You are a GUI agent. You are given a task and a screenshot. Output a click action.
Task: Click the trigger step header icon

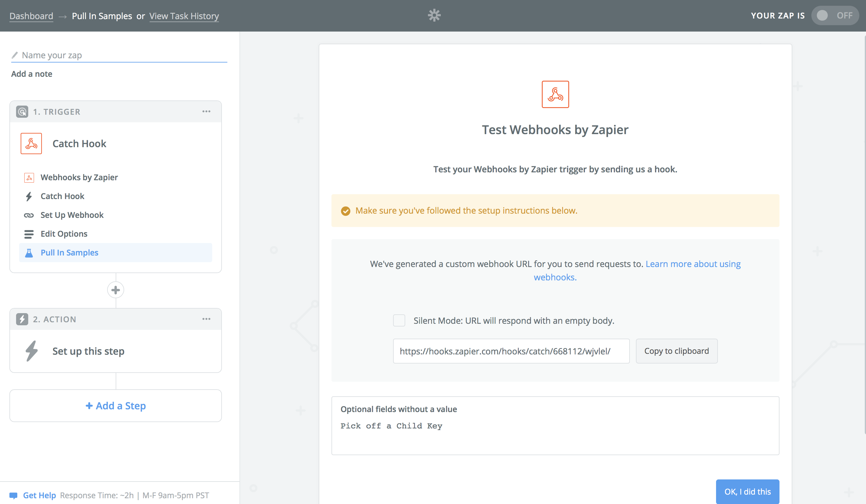[x=22, y=112]
